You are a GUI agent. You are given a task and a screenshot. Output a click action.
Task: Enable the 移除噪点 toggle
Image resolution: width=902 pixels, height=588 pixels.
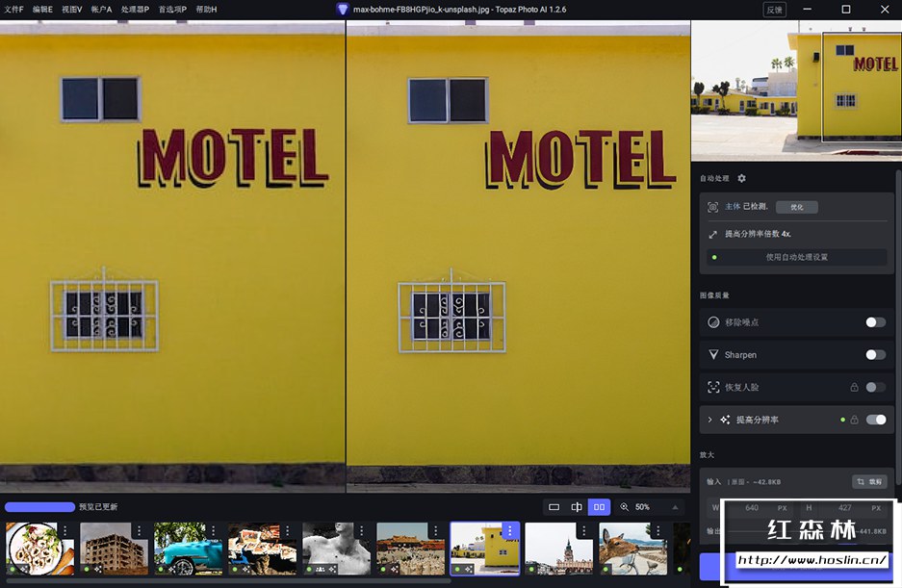click(x=875, y=322)
